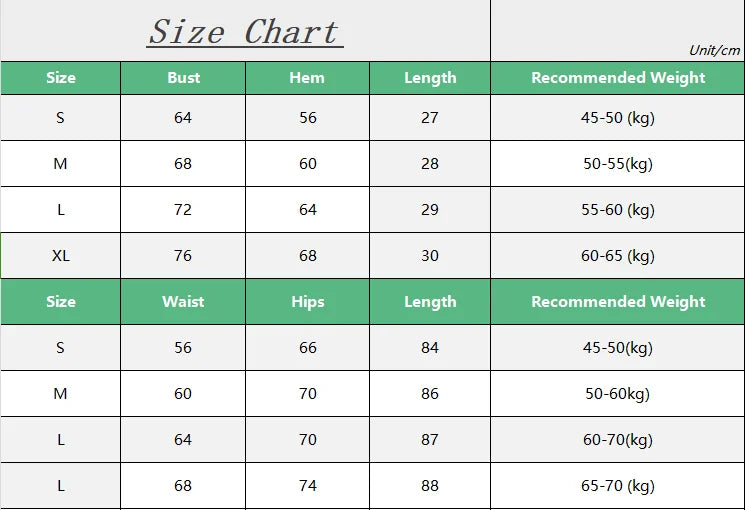Click the bust value 76 cell
This screenshot has width=745, height=510.
pos(183,256)
